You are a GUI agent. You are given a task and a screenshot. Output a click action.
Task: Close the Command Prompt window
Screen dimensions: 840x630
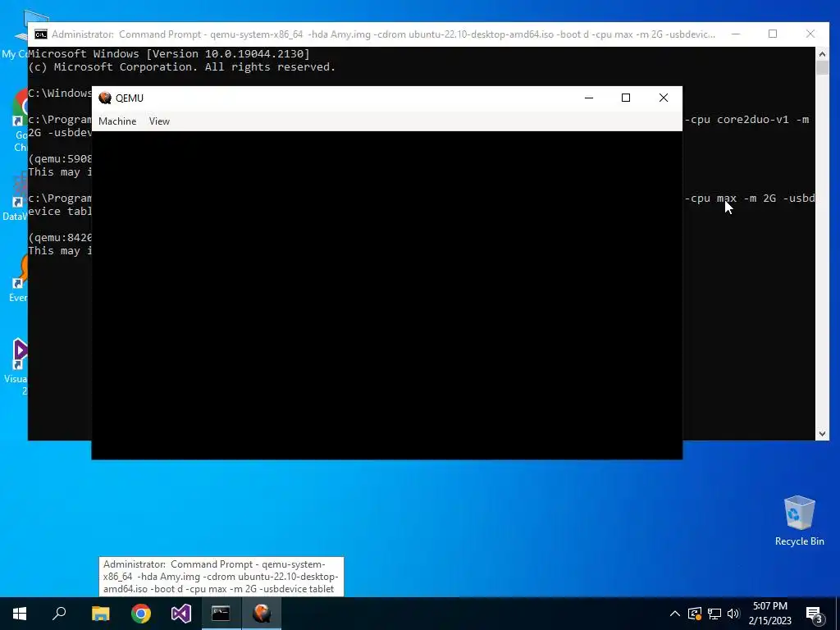(810, 34)
